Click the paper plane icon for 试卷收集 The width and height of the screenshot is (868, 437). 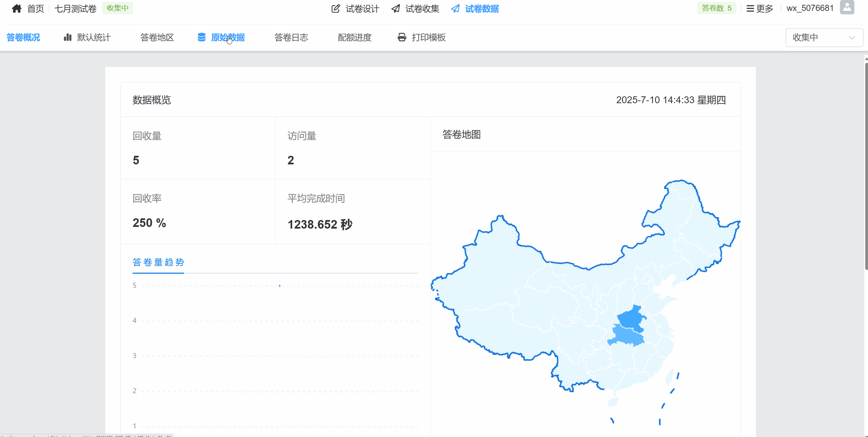(x=396, y=9)
